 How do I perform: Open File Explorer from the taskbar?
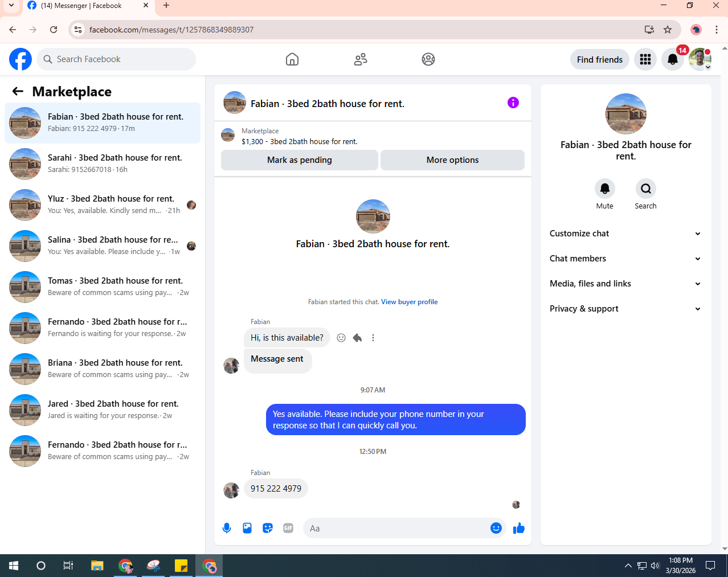[x=97, y=566]
